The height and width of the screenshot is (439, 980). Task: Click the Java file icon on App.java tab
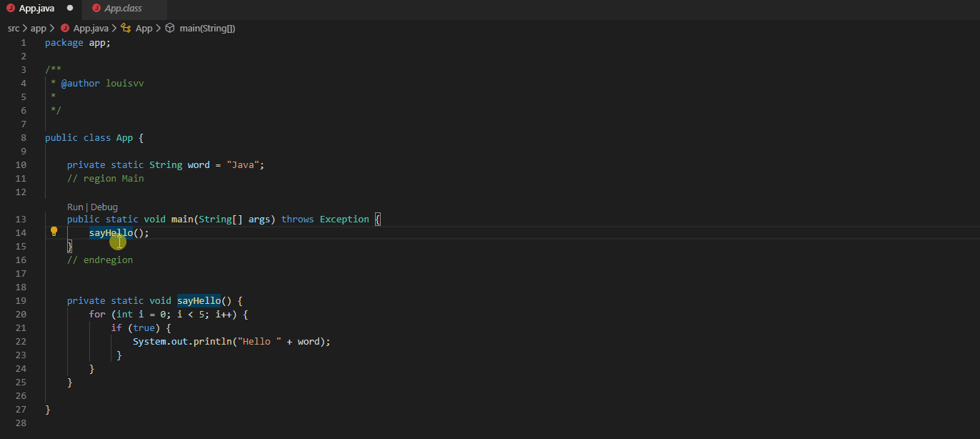tap(11, 9)
